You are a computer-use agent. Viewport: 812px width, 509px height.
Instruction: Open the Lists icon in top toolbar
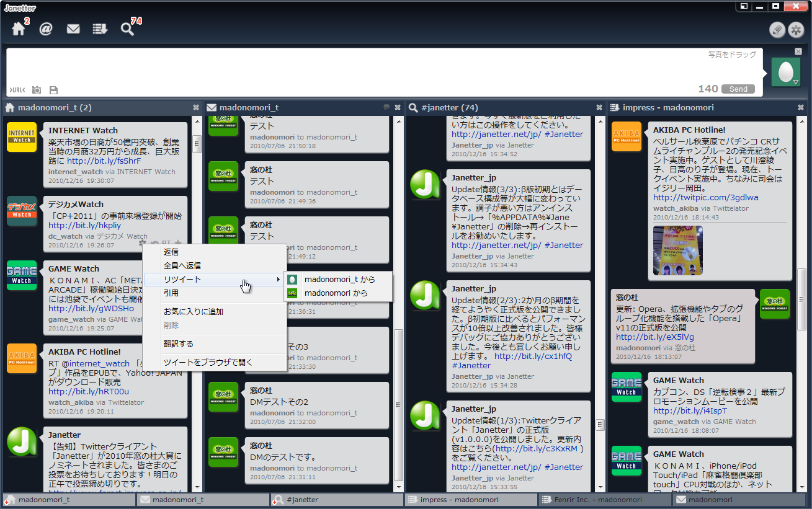(x=100, y=29)
